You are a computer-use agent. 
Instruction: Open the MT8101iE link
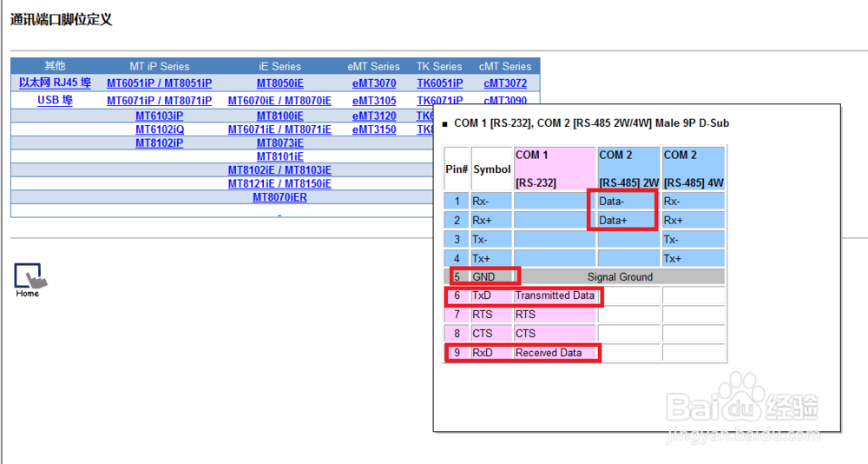(x=279, y=156)
